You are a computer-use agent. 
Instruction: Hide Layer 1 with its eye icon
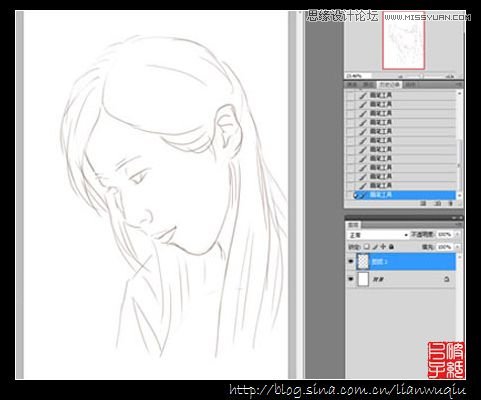[350, 262]
